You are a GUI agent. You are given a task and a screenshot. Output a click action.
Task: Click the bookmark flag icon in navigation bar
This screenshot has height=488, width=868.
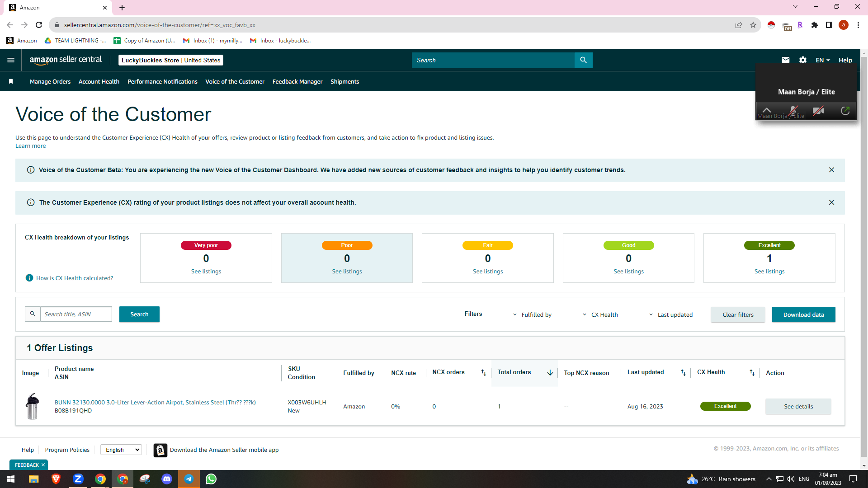[x=11, y=82]
